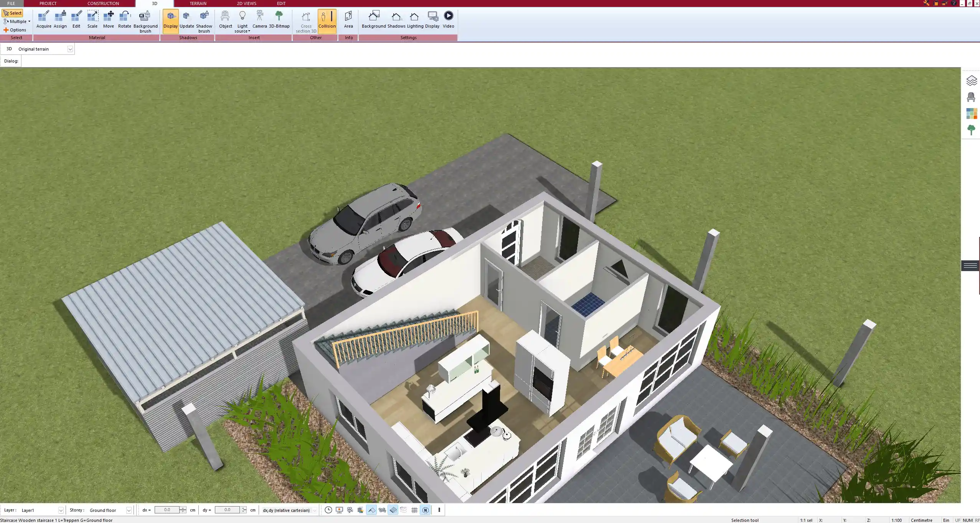Click the Select tool button
This screenshot has width=980, height=523.
(13, 13)
